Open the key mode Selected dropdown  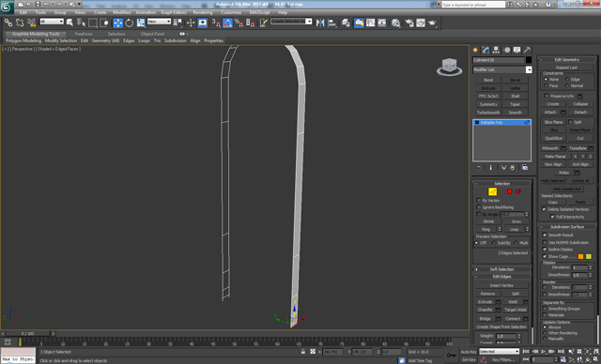tap(499, 352)
